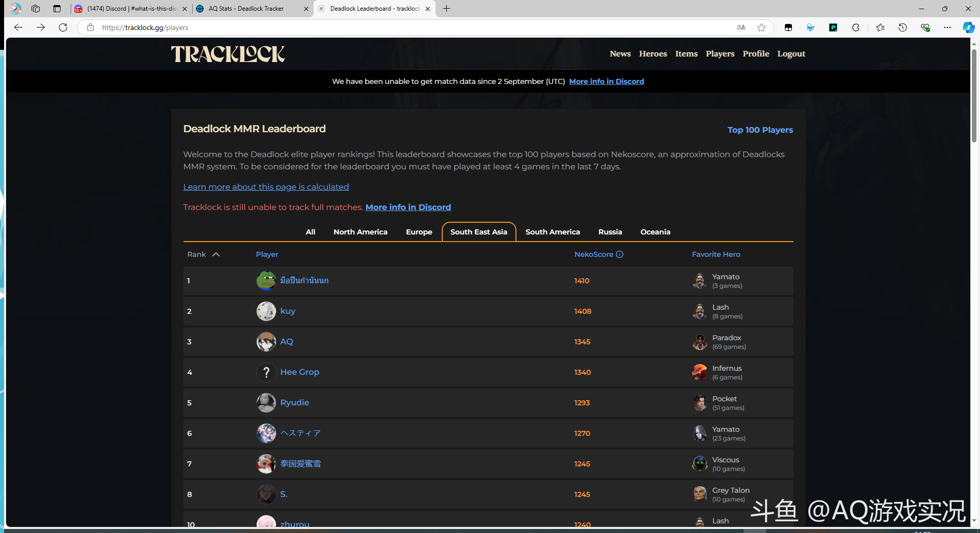Image resolution: width=980 pixels, height=533 pixels.
Task: Select the South East Asia tab
Action: [478, 232]
